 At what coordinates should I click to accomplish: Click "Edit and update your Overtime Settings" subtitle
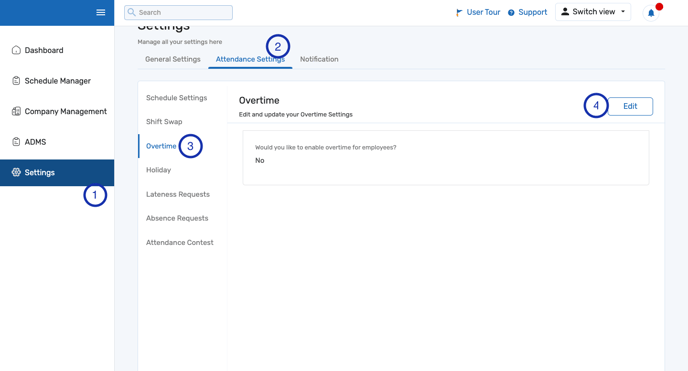[295, 114]
